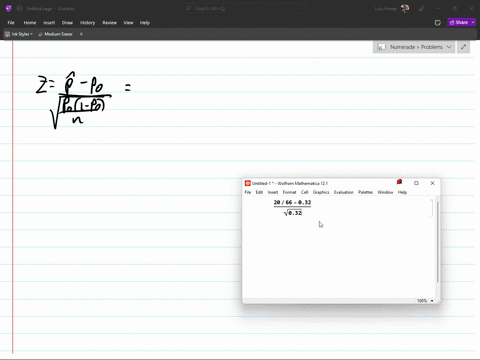Select the Medium Eraser tool
Viewport: 480px width, 360px height.
point(55,34)
